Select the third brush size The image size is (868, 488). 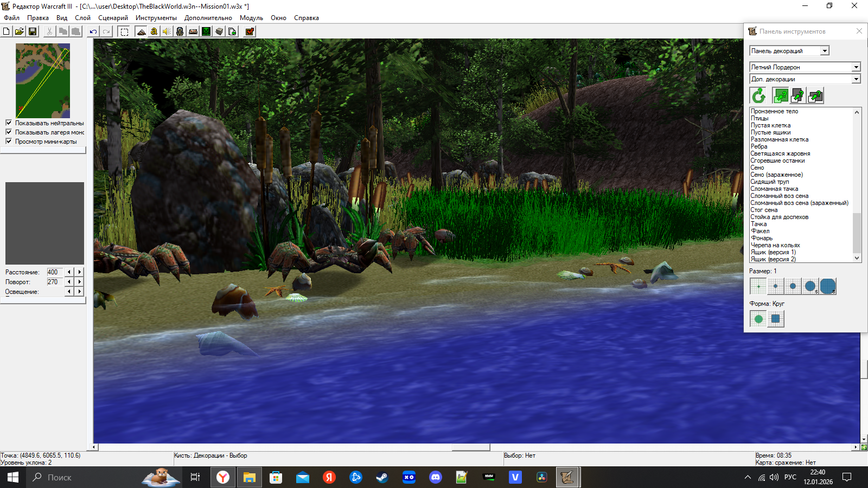pyautogui.click(x=793, y=286)
